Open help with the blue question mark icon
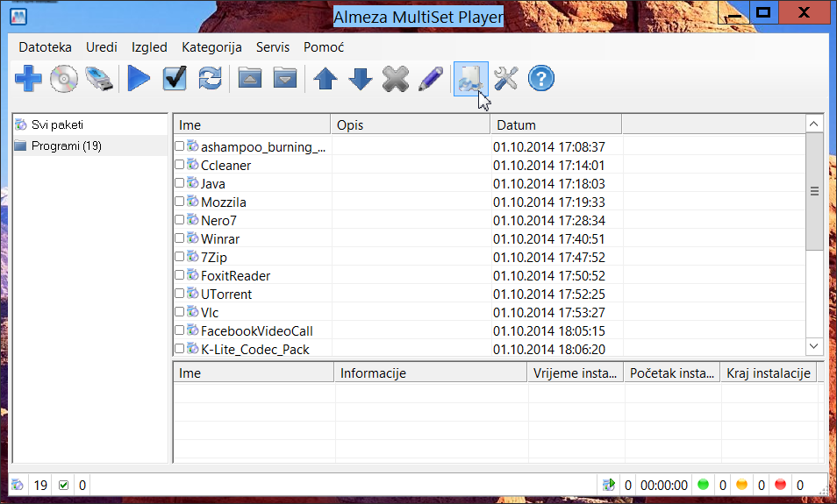837x504 pixels. tap(540, 79)
